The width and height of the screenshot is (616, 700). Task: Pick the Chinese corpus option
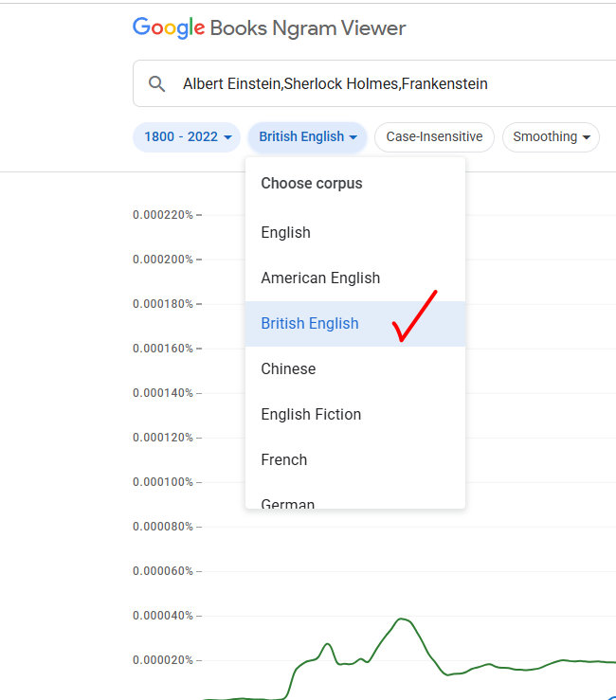click(355, 369)
